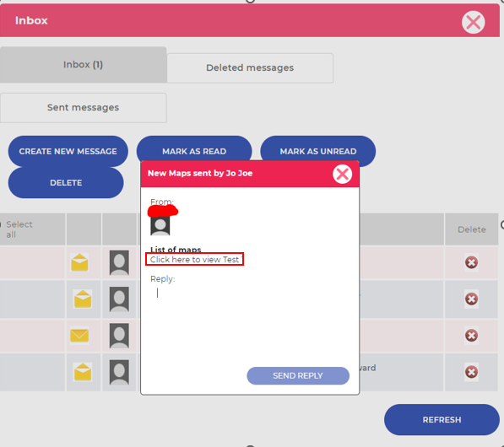Click the Send Reply button
This screenshot has width=504, height=447.
pos(298,375)
